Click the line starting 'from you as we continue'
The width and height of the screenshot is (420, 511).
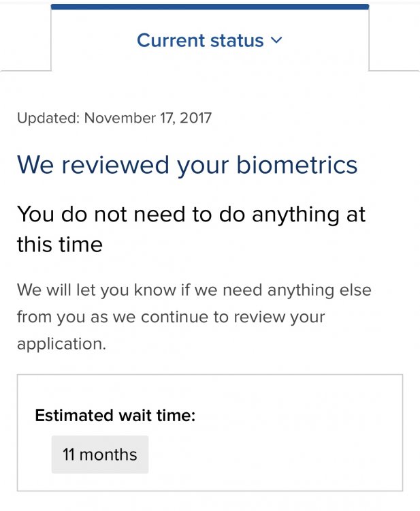(171, 317)
